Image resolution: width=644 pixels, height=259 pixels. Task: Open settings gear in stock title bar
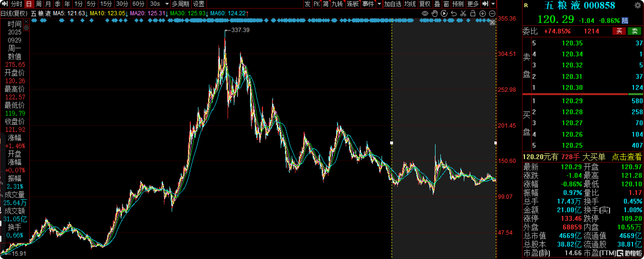638,5
